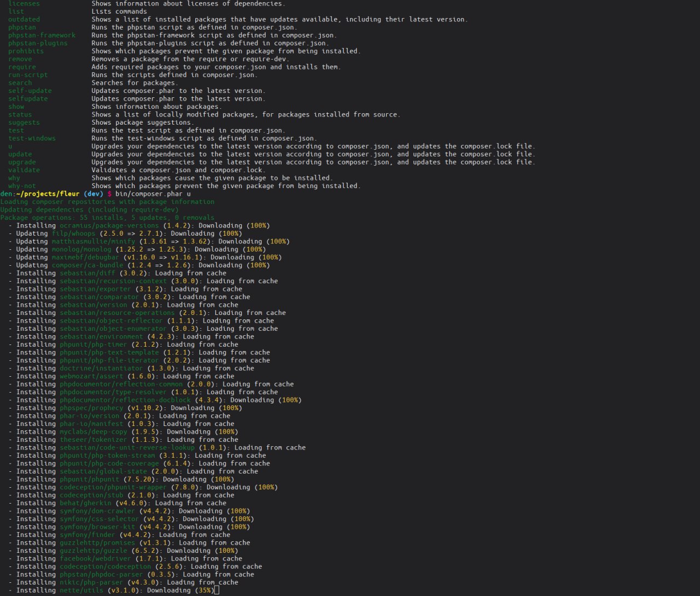Click package name 'ocramius/package-versions'
The width and height of the screenshot is (700, 596).
click(109, 226)
